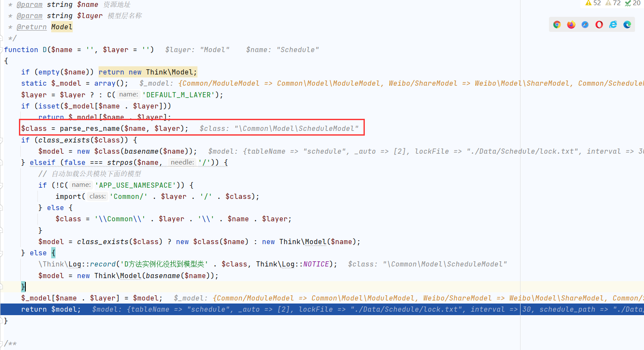Open the page in Internet Explorer

613,25
